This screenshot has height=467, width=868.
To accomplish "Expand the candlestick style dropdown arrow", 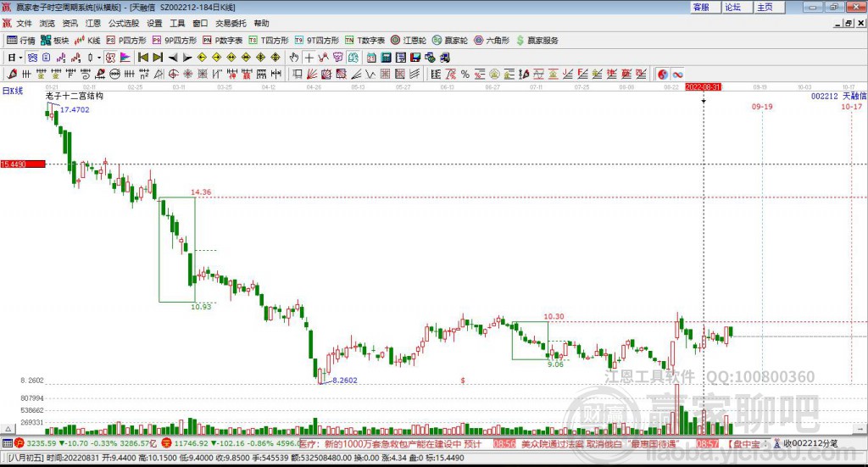I will (x=99, y=58).
